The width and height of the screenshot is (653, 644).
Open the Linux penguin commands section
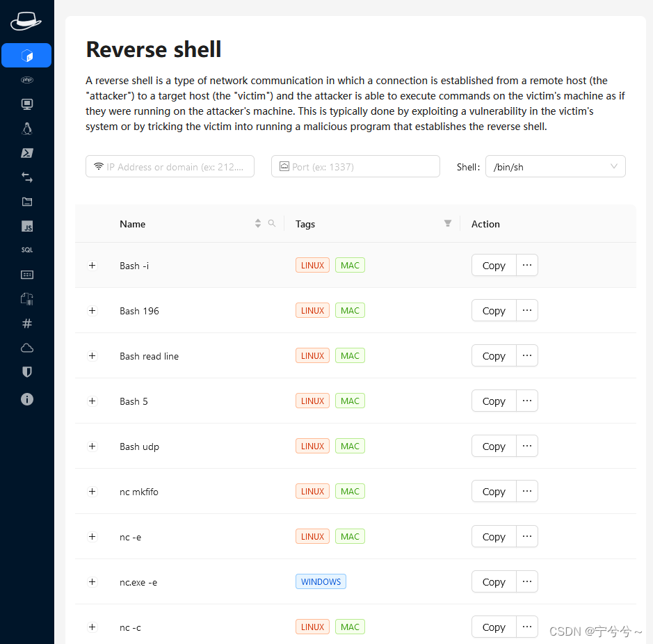(27, 129)
